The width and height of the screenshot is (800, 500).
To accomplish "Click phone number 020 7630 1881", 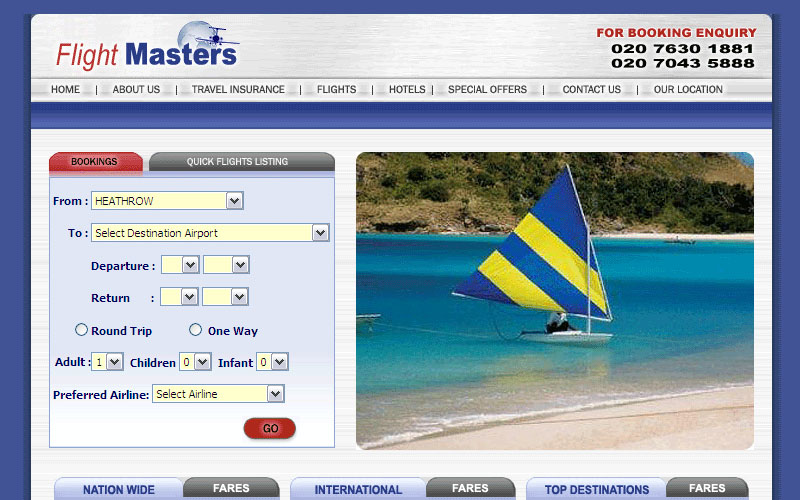I will coord(682,48).
